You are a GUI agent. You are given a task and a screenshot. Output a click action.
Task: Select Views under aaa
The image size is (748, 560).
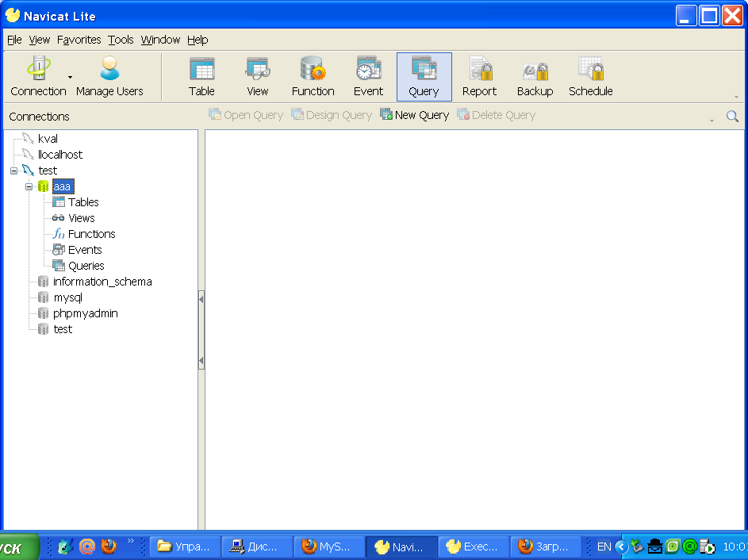pos(82,218)
